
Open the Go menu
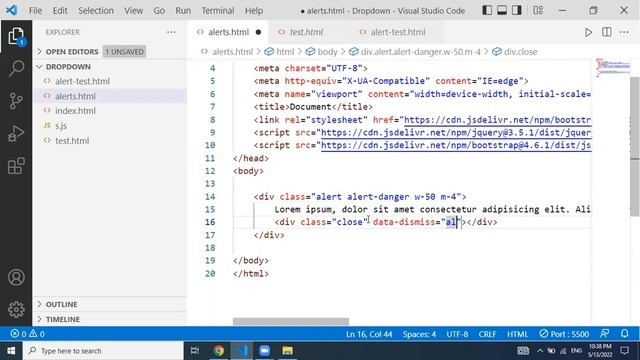[x=159, y=11]
